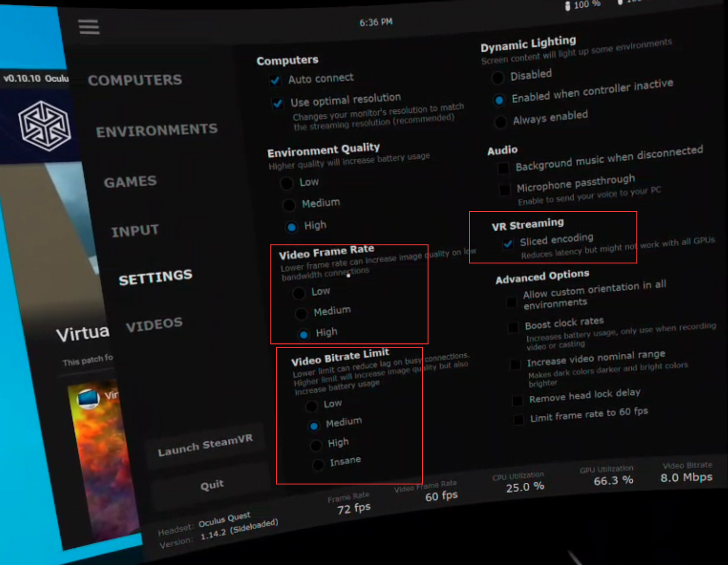
Task: Enable Boost clock rates checkbox
Action: (x=513, y=327)
